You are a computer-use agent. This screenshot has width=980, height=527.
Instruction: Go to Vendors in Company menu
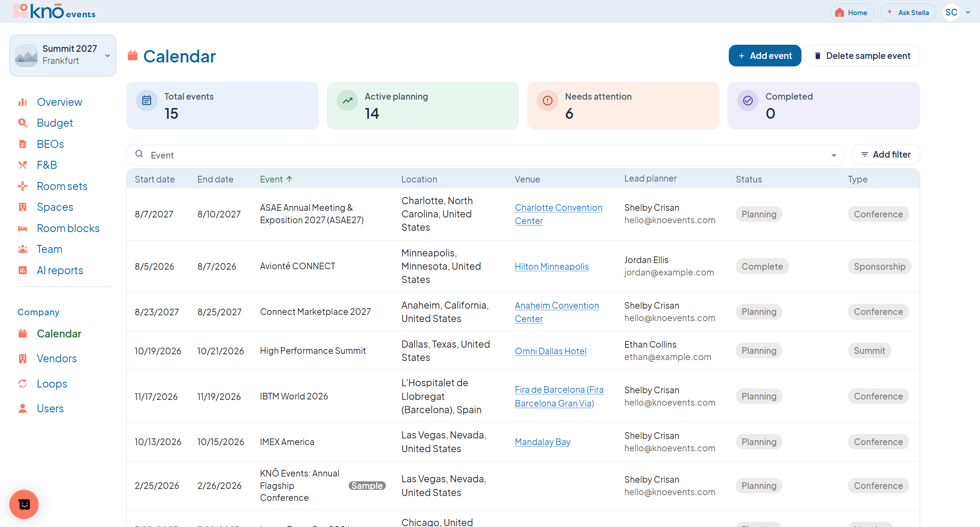coord(57,359)
